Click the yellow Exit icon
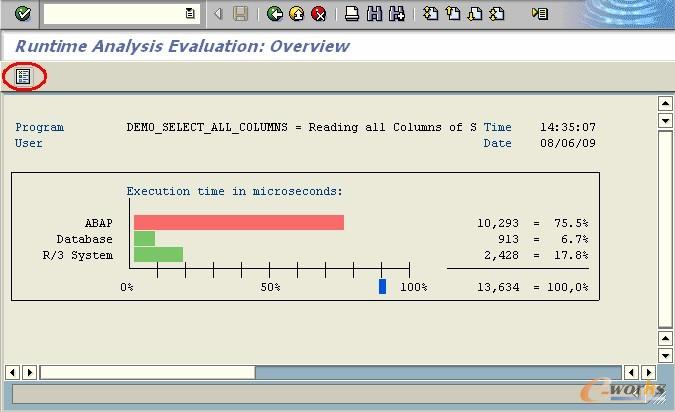The height and width of the screenshot is (412, 675). tap(297, 14)
